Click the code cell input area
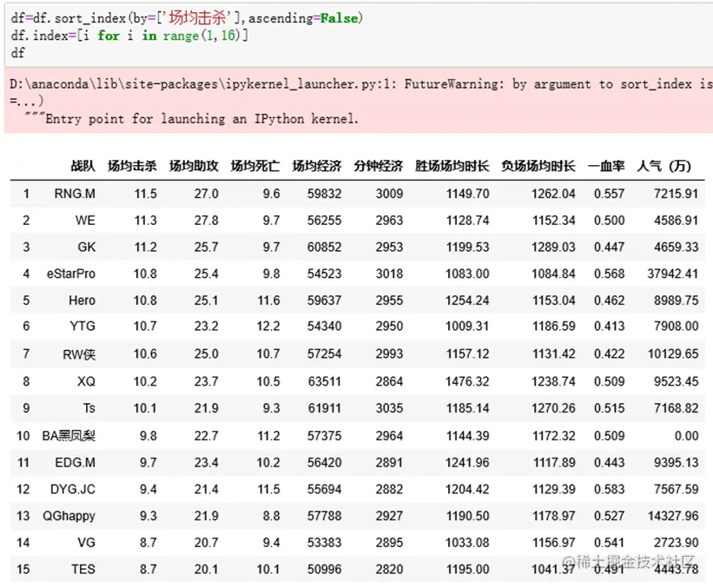The image size is (713, 588). point(360,36)
